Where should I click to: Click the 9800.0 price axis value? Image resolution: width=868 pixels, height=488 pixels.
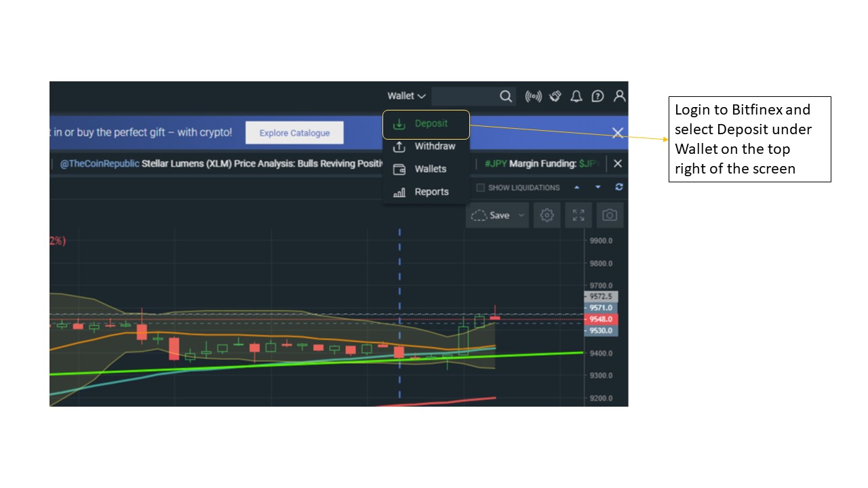tap(601, 263)
